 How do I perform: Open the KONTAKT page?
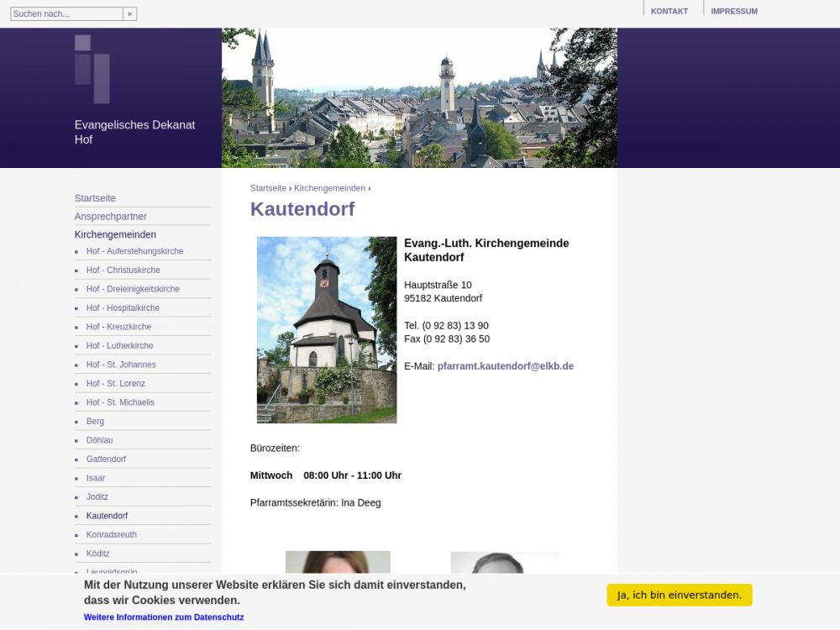[x=669, y=11]
